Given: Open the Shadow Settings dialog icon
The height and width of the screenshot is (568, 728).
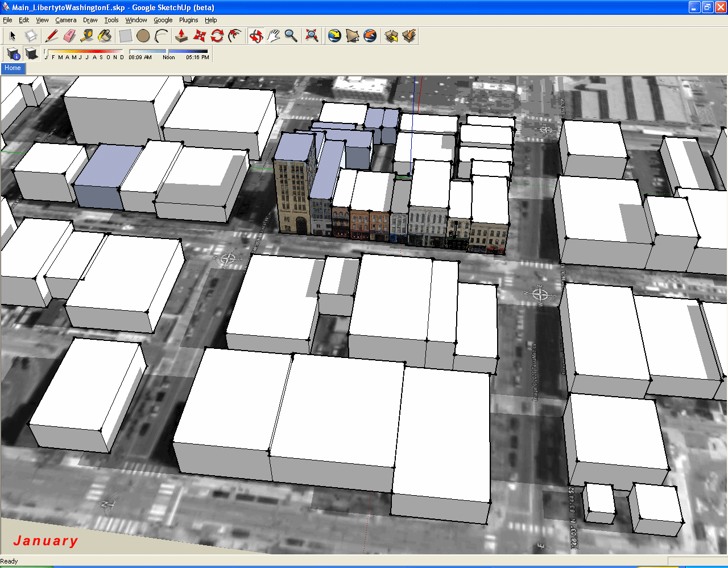Looking at the screenshot, I should [13, 53].
